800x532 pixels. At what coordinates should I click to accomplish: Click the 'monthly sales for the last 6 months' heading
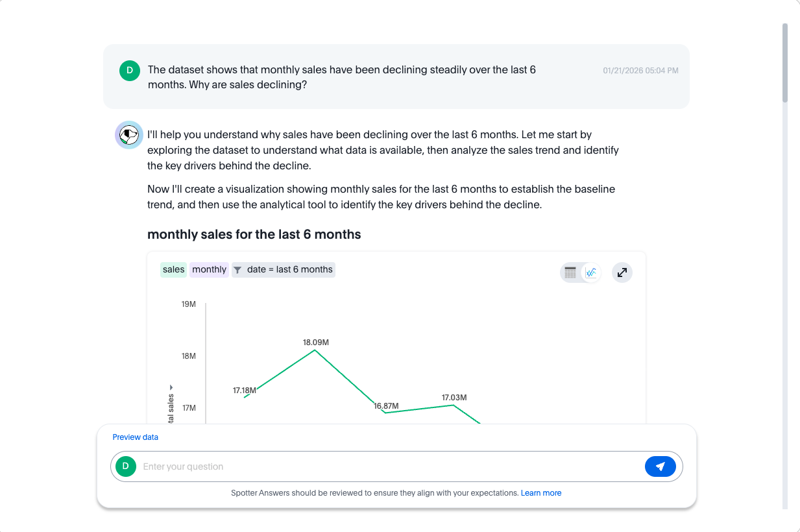coord(254,234)
